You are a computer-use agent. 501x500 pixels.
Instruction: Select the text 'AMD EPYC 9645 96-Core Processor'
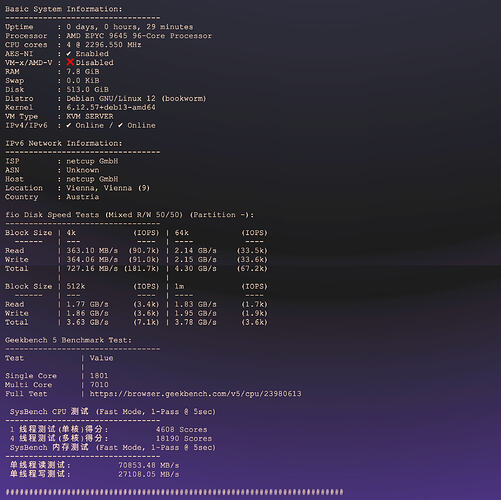139,36
